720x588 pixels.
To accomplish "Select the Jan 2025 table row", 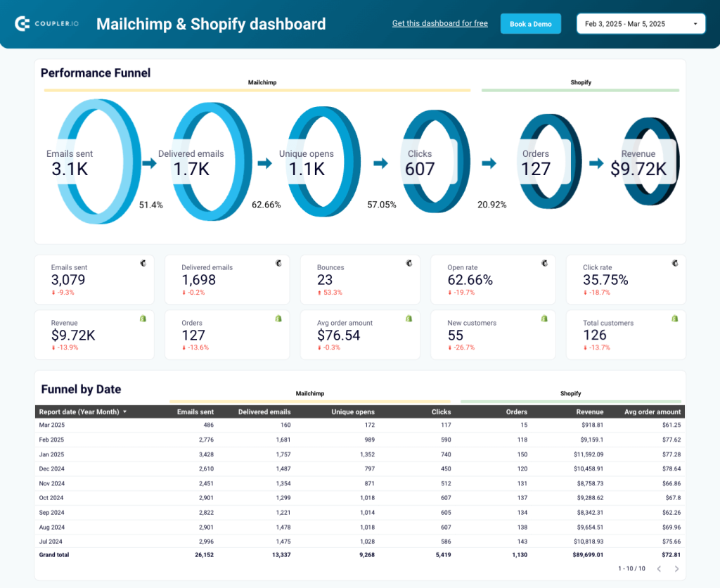I will 359,454.
